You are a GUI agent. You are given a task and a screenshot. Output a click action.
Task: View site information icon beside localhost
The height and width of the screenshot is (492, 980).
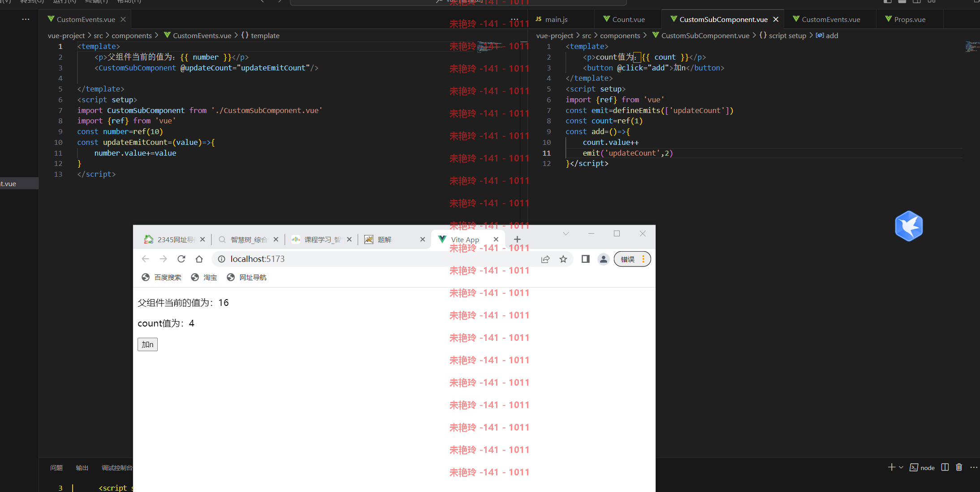(x=221, y=259)
